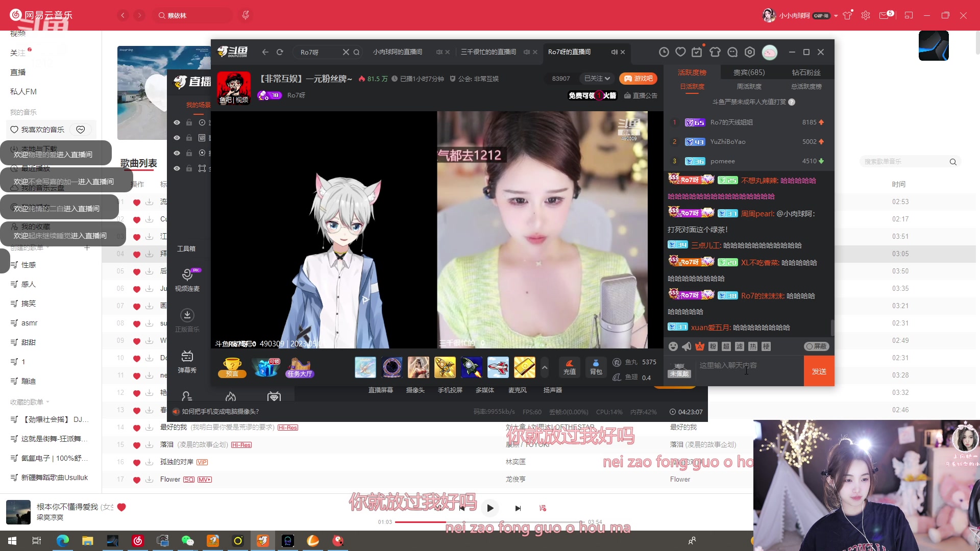
Task: Open the 正版音乐 licensed music tool
Action: 187,320
